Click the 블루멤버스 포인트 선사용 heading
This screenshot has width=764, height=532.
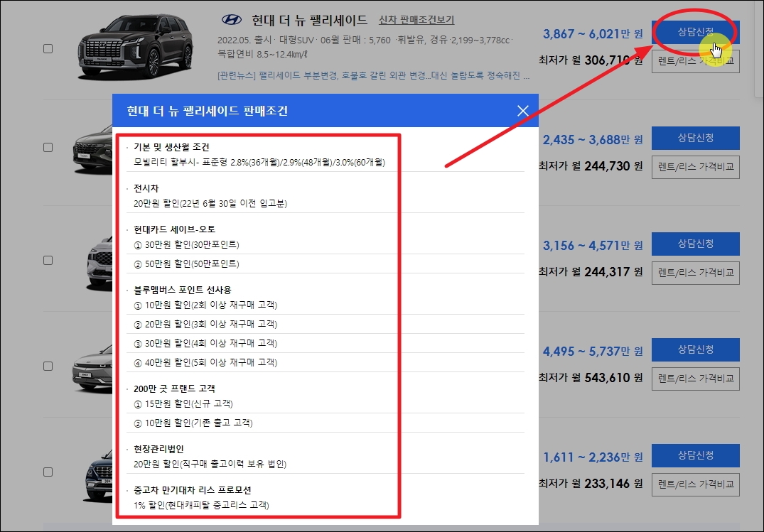tap(182, 290)
